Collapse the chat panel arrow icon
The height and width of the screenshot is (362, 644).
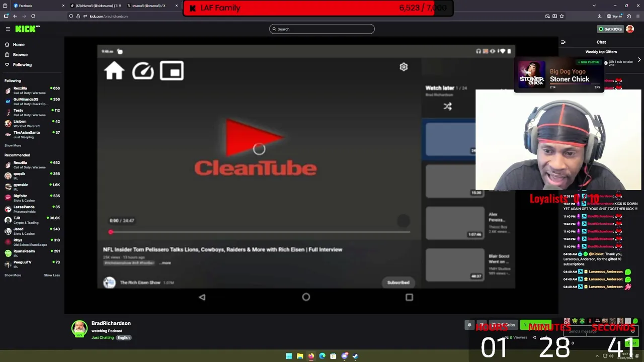coord(563,42)
